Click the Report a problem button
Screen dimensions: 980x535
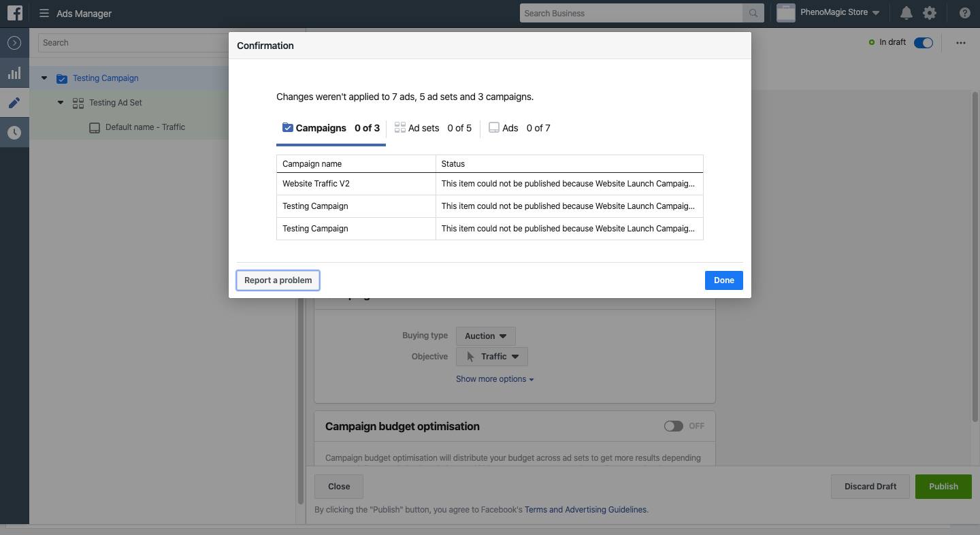278,280
